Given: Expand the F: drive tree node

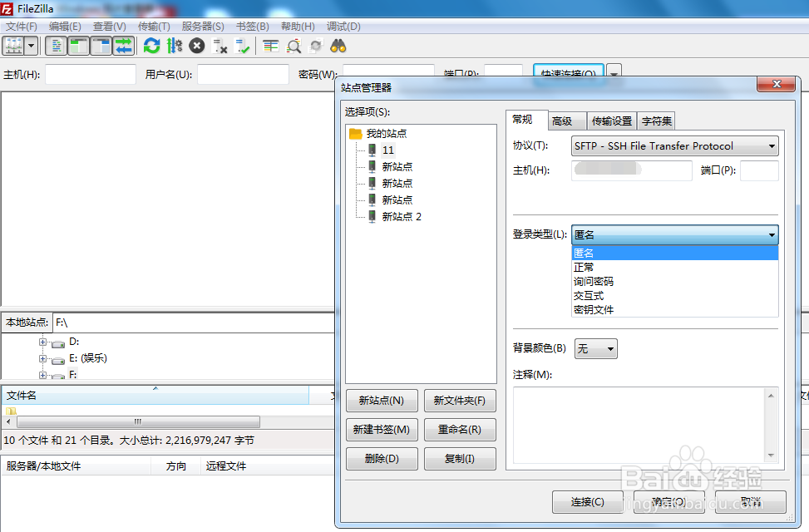Looking at the screenshot, I should pyautogui.click(x=43, y=375).
